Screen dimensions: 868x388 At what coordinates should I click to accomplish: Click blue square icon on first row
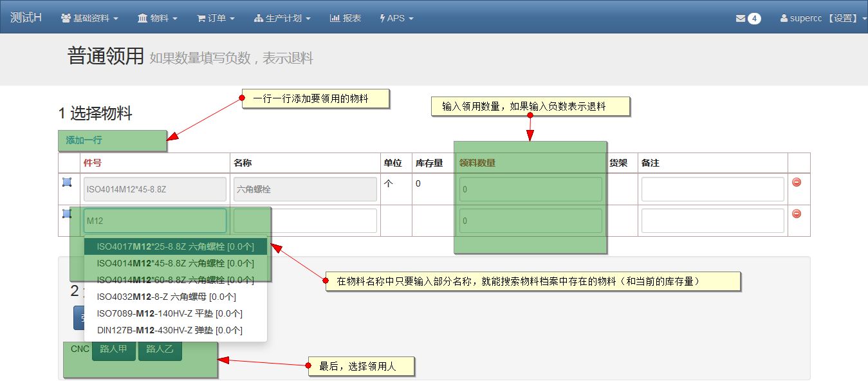(67, 183)
